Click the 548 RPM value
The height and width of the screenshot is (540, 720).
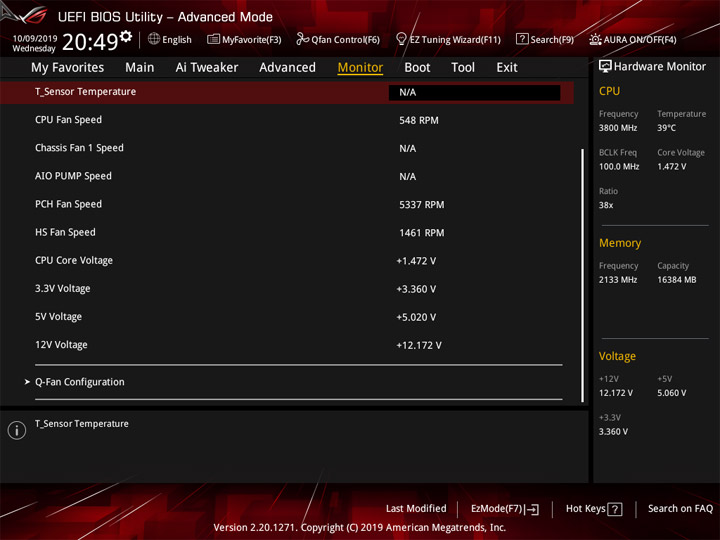coord(419,120)
